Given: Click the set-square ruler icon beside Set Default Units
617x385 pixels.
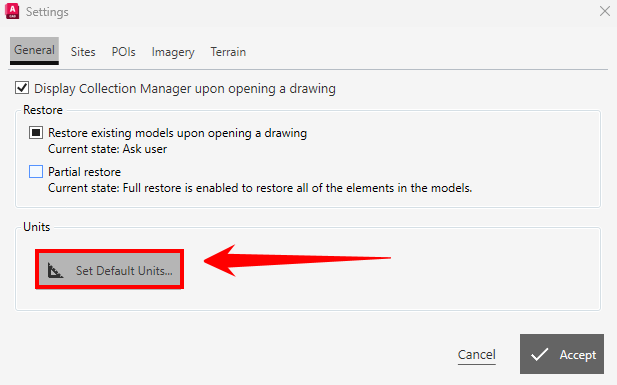Looking at the screenshot, I should coord(55,270).
